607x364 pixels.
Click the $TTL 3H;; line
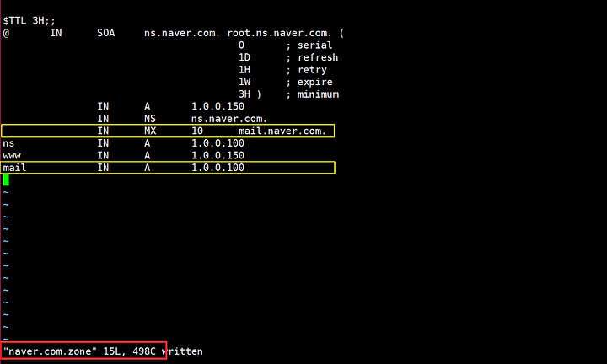point(29,20)
